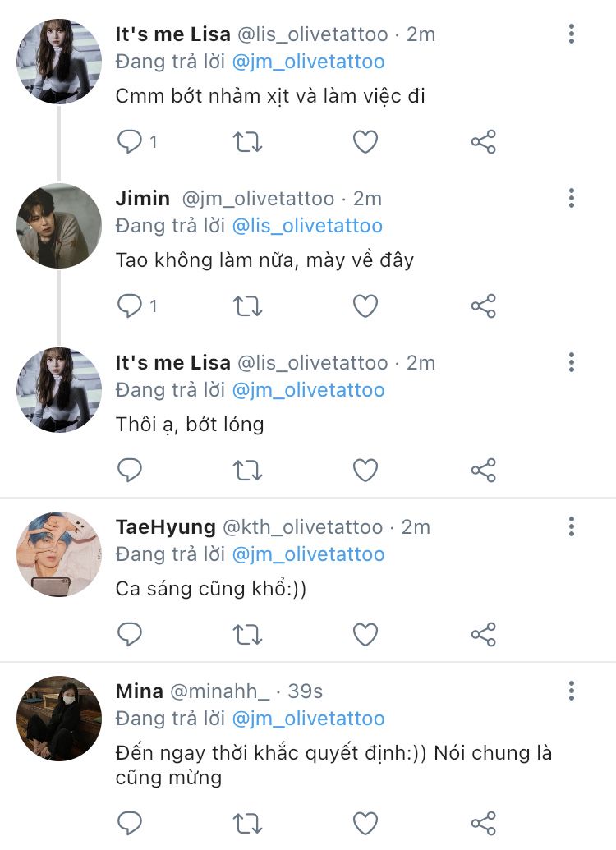Like Mina's tweet with the heart
Image resolution: width=616 pixels, height=850 pixels.
click(x=365, y=823)
